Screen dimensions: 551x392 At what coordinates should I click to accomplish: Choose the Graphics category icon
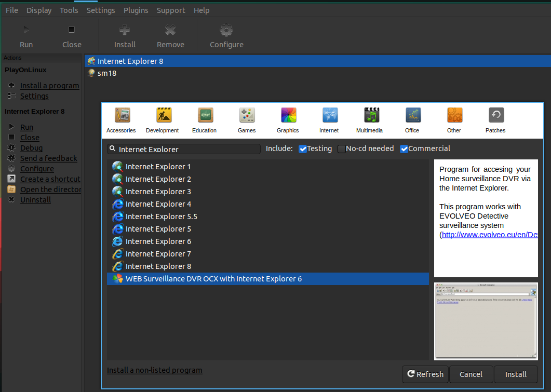288,115
